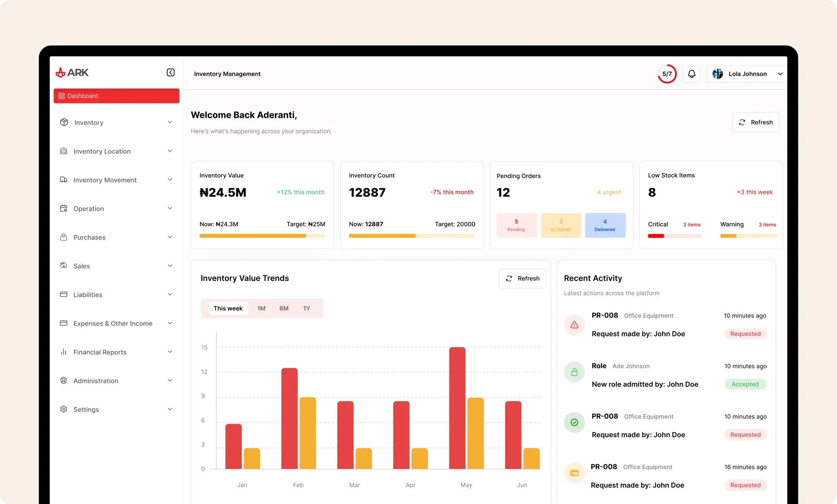Viewport: 837px width, 504px height.
Task: Click the Inventory Movement truck icon
Action: click(64, 180)
